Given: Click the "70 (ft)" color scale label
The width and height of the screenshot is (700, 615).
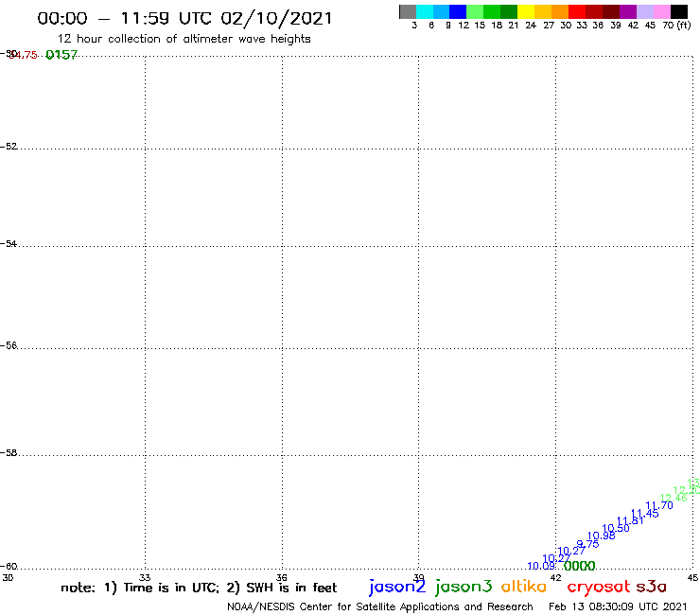Looking at the screenshot, I should tap(676, 26).
